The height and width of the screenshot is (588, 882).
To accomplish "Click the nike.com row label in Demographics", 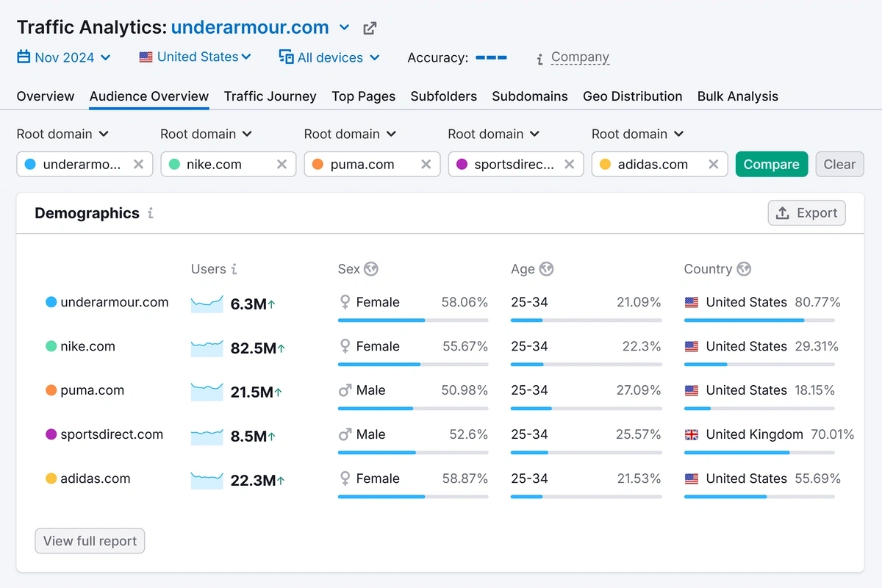I will pyautogui.click(x=87, y=346).
